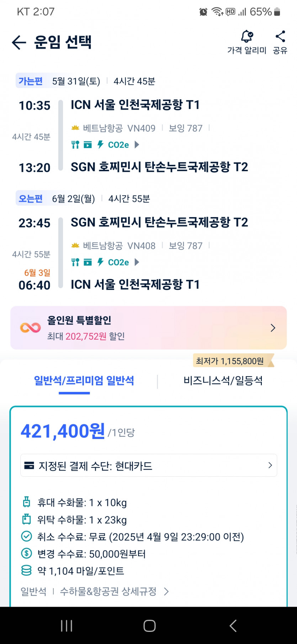The image size is (297, 644).
Task: Tap the Android system back button
Action: click(x=233, y=625)
